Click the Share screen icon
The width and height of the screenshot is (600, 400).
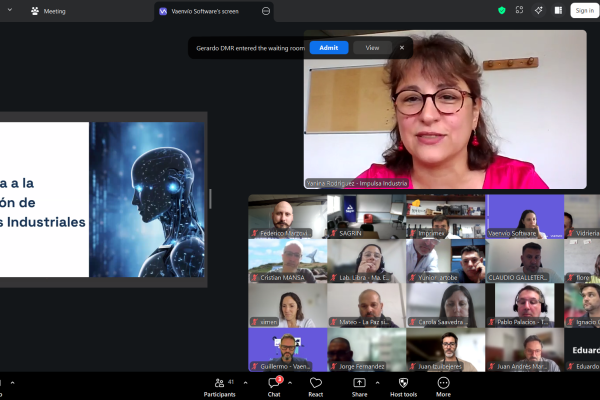359,384
